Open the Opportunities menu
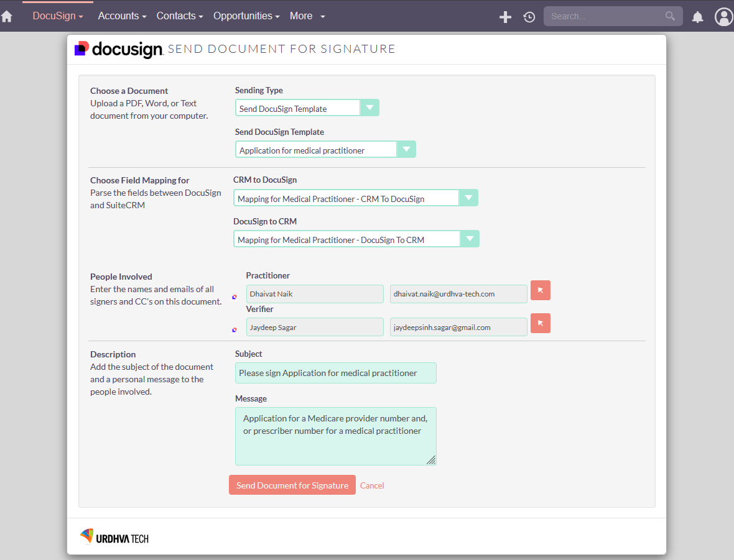 (246, 16)
